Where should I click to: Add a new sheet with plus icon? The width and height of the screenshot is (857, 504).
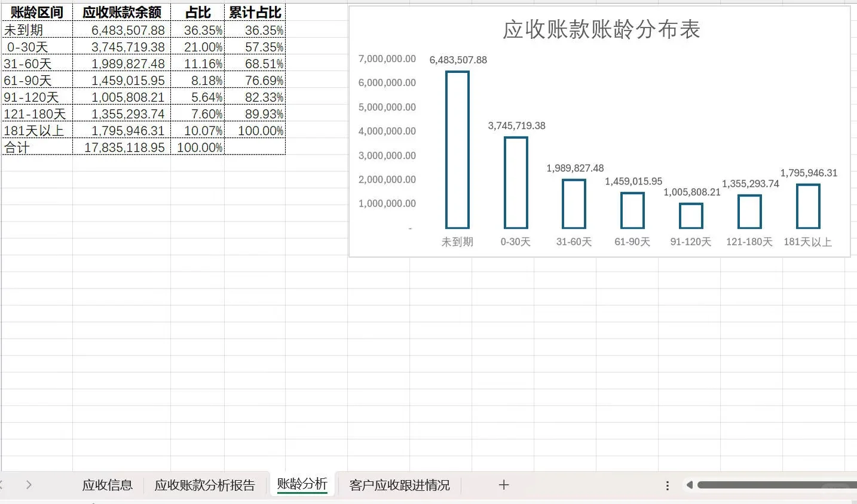pos(504,485)
